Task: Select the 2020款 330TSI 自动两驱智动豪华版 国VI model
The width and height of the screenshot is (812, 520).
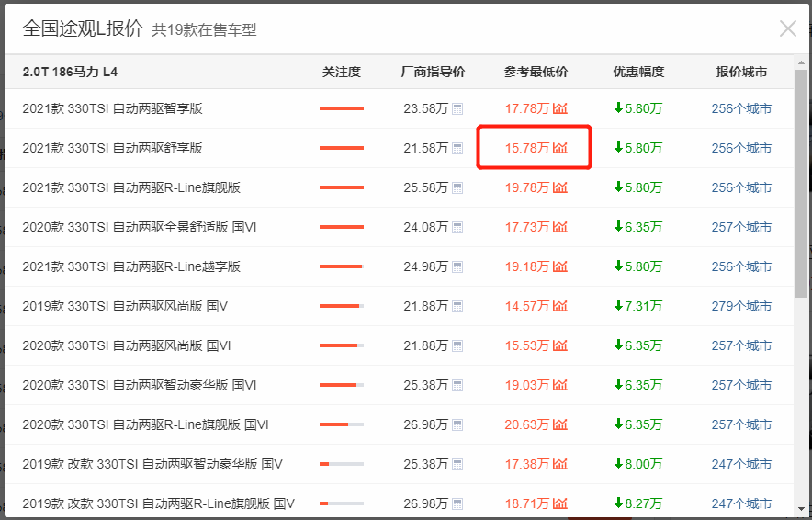Action: (x=140, y=385)
